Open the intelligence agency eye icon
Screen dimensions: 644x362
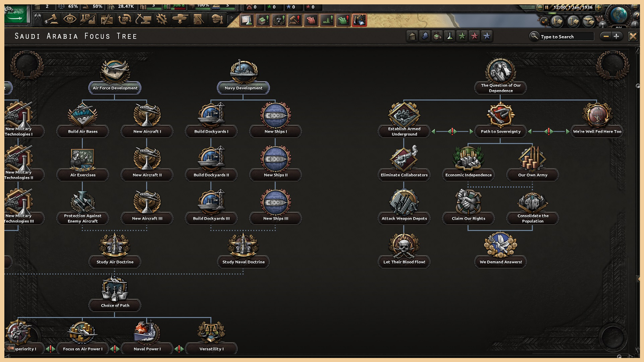point(70,19)
